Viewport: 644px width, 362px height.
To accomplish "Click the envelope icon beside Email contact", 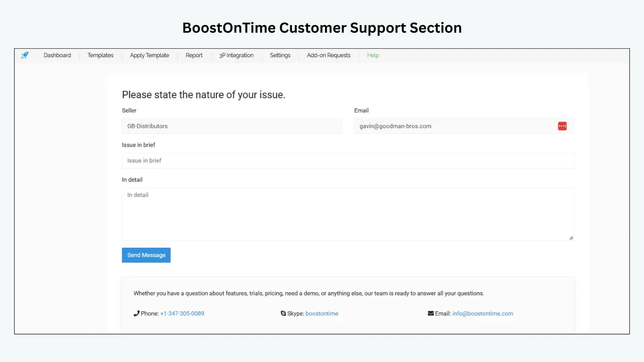I will click(x=431, y=313).
